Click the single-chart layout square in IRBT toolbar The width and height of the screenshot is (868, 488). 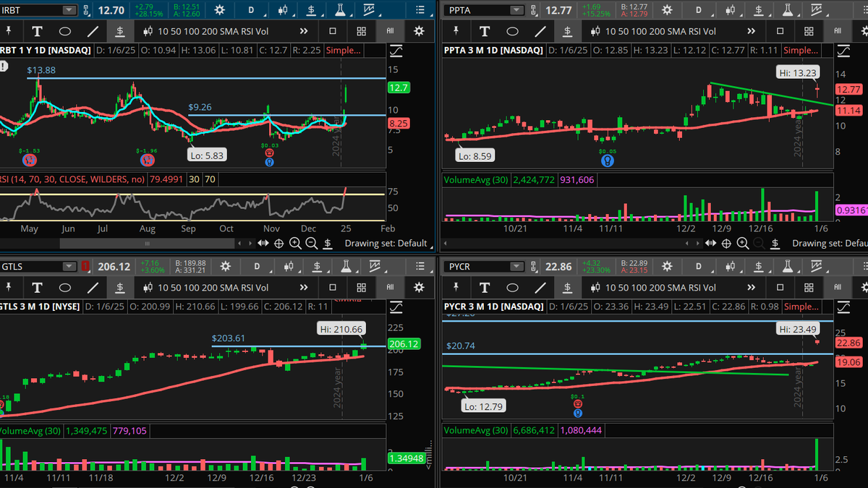[x=333, y=31]
